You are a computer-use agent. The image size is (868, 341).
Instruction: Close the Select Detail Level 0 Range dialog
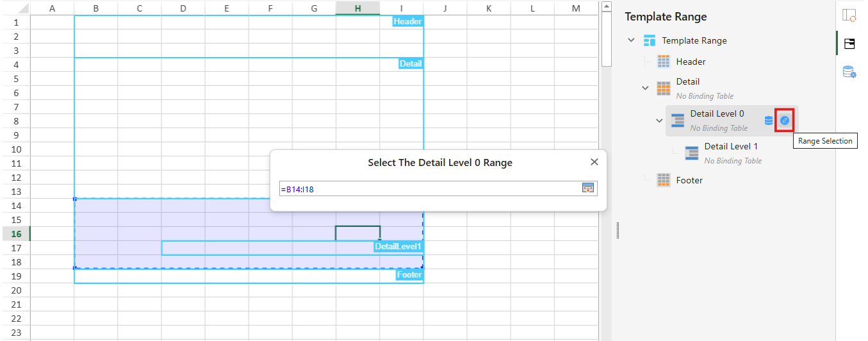coord(594,162)
